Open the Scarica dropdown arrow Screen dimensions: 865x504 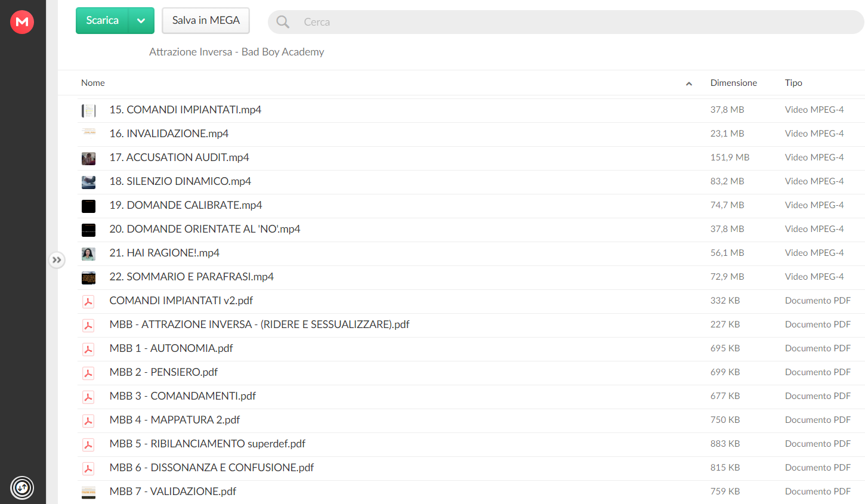141,20
